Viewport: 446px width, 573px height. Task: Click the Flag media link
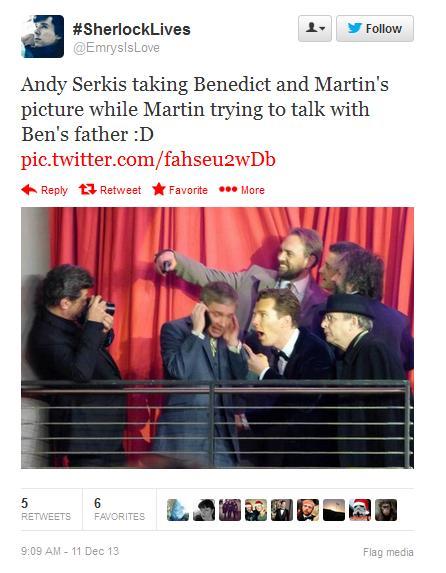388,552
